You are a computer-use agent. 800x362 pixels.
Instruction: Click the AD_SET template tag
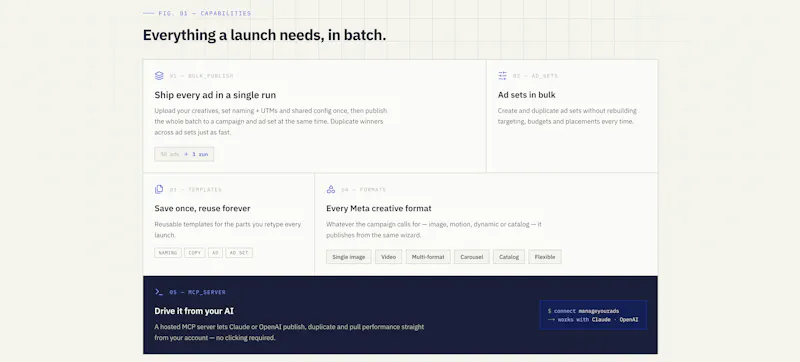point(239,253)
